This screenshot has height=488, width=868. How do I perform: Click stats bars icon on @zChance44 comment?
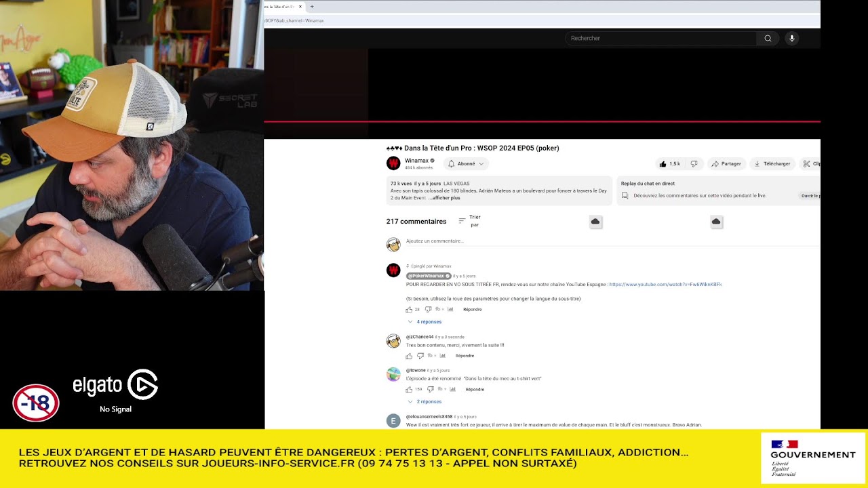pos(442,356)
